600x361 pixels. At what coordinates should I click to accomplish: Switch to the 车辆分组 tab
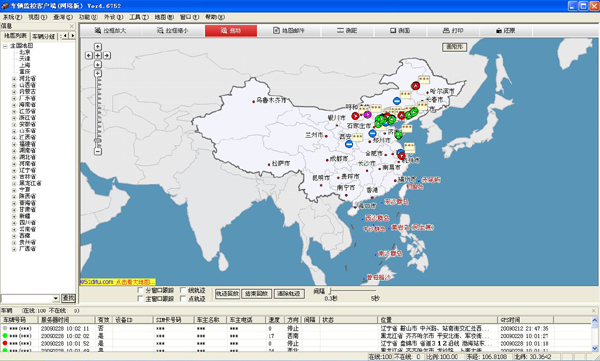click(44, 36)
